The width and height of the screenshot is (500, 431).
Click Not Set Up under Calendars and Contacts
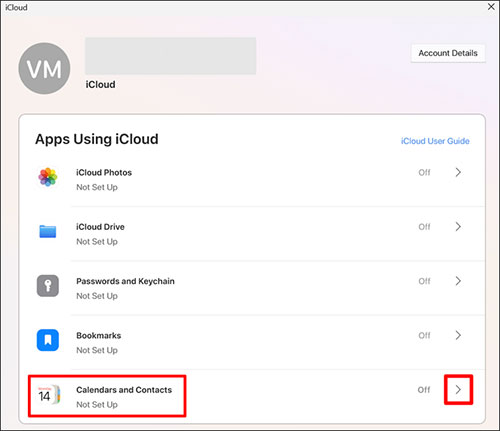click(97, 405)
